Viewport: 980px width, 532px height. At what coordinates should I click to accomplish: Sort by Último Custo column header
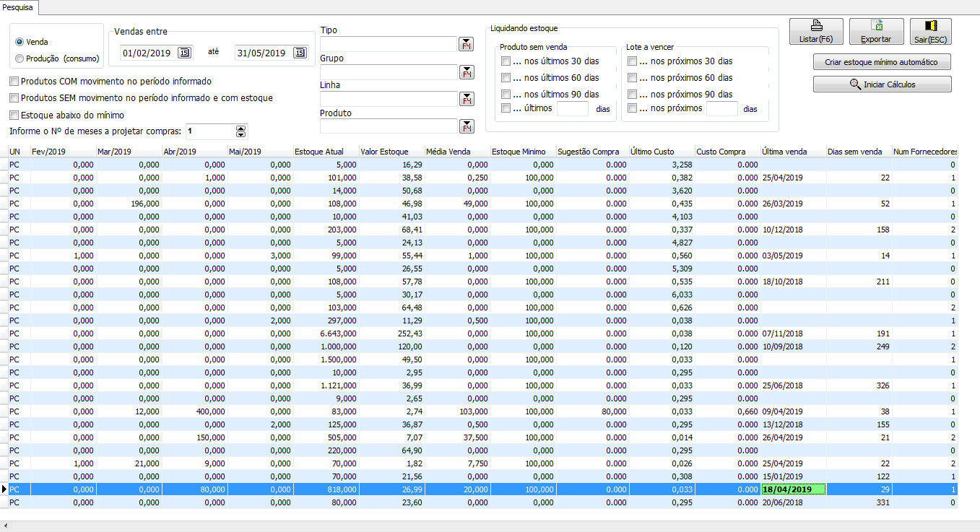pos(662,152)
